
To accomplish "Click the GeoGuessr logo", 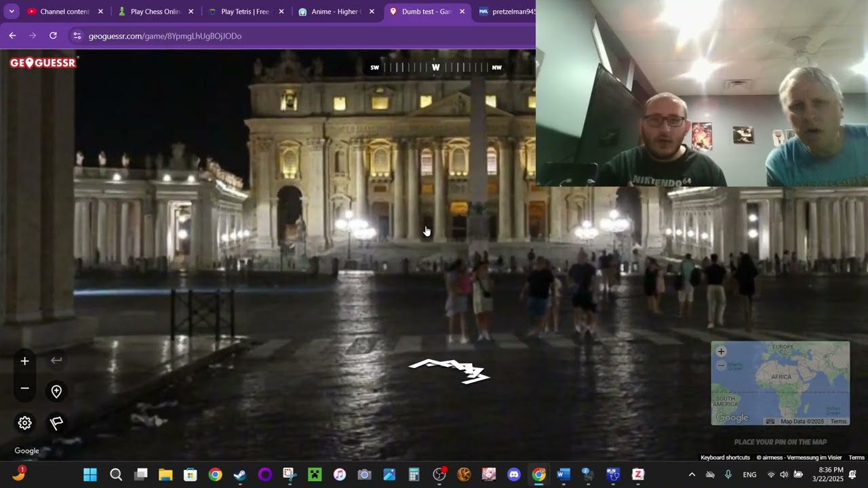I will [x=43, y=63].
